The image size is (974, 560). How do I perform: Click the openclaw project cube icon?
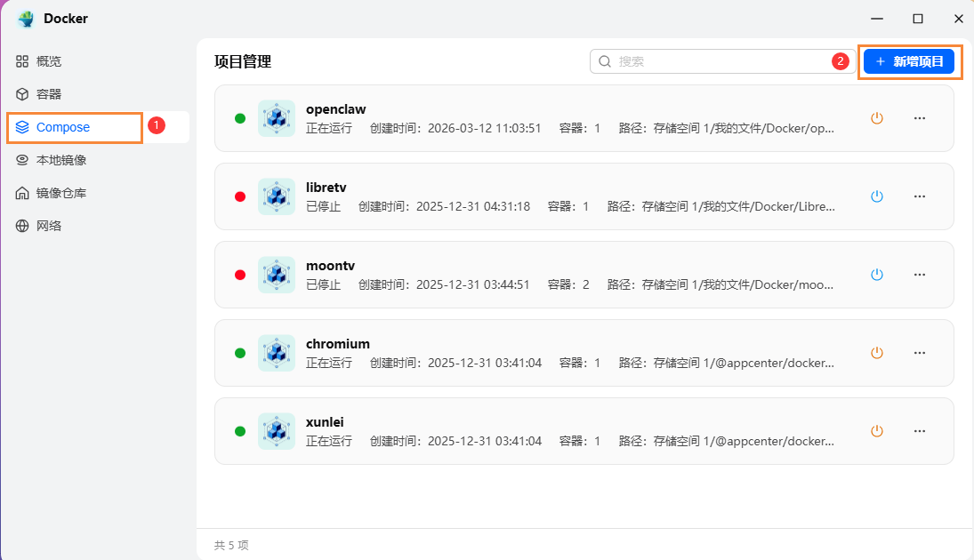point(277,118)
